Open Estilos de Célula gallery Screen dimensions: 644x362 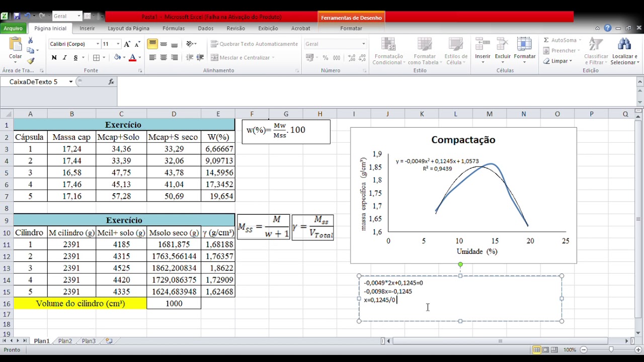pyautogui.click(x=456, y=51)
